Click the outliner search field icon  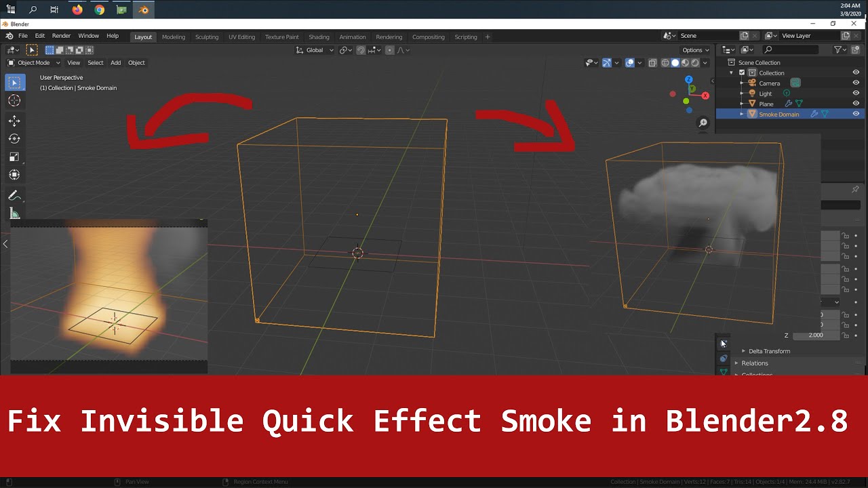pos(768,49)
